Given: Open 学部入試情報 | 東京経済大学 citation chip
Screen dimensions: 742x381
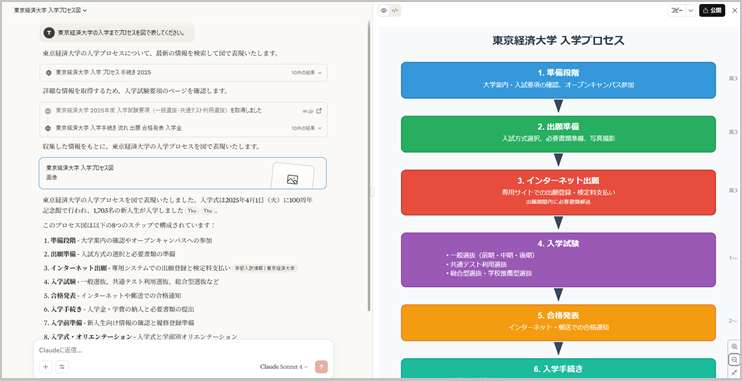Looking at the screenshot, I should (265, 268).
